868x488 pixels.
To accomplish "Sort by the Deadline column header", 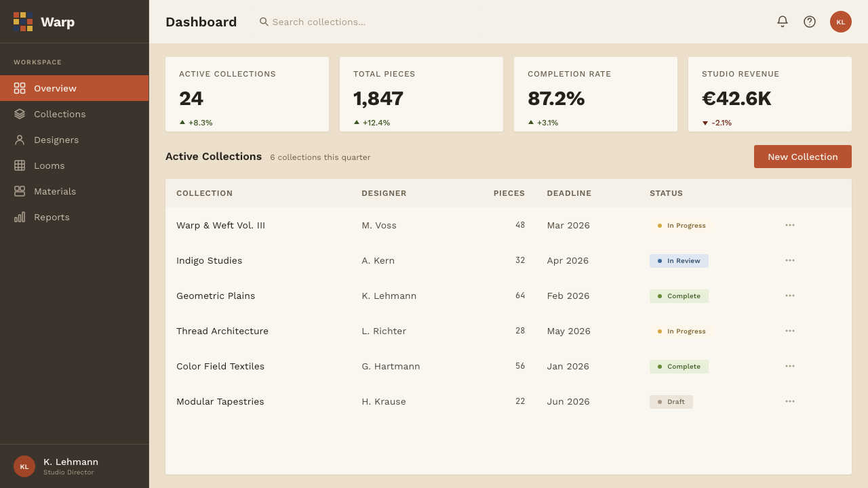I will (x=569, y=193).
